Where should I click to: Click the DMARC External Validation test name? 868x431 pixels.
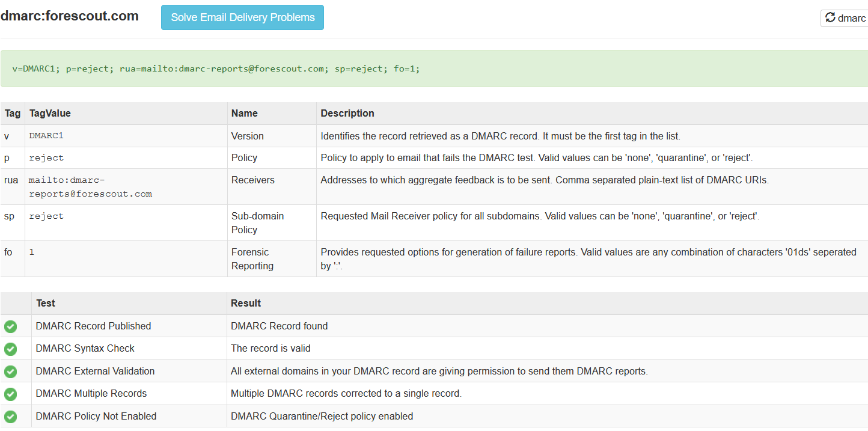point(95,371)
